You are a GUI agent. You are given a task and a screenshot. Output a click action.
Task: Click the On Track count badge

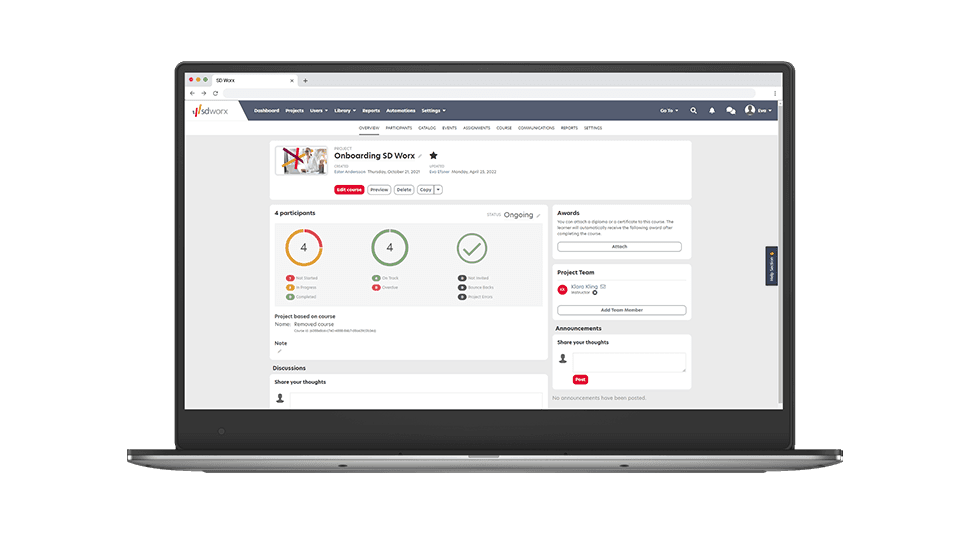[376, 278]
